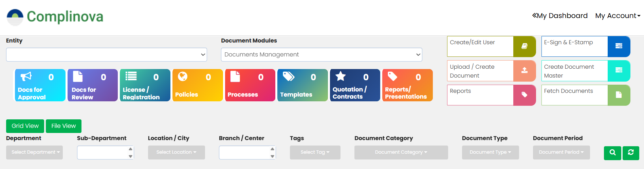Expand the Select Tag dropdown

315,152
